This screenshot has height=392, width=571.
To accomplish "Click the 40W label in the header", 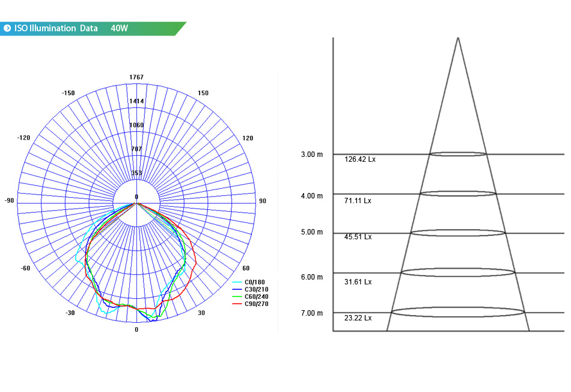I will tap(120, 28).
